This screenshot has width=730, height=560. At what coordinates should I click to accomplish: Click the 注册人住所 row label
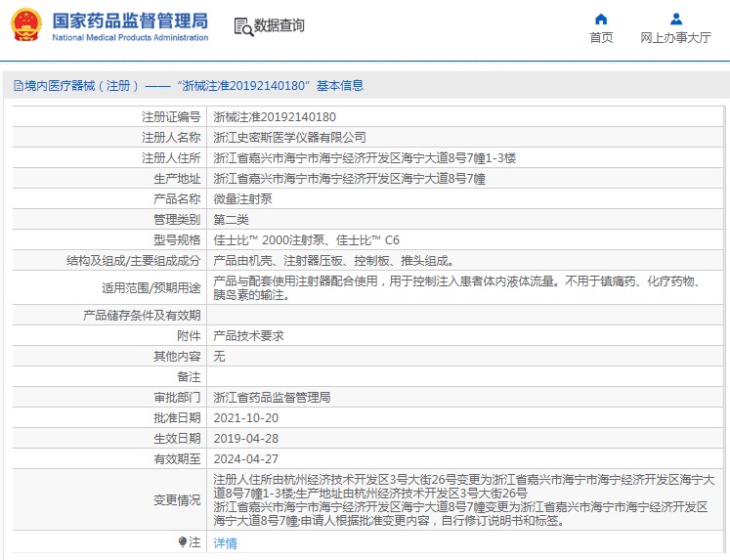(171, 157)
